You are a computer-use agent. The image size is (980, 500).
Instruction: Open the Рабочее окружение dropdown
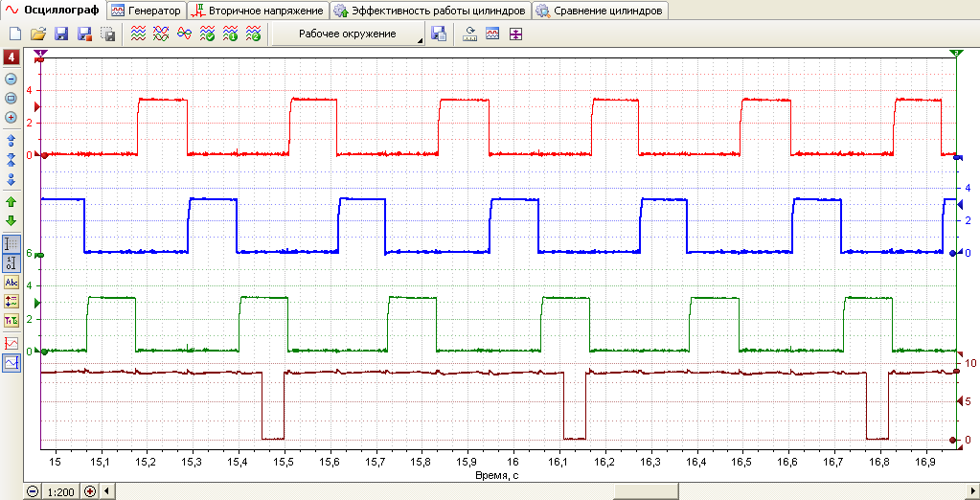click(348, 34)
